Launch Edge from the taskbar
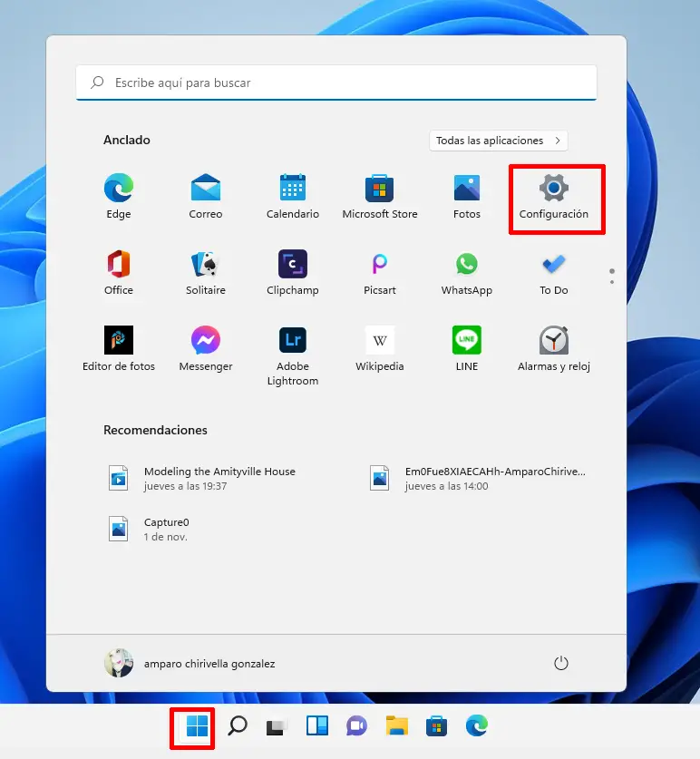Viewport: 700px width, 759px height. [x=476, y=726]
